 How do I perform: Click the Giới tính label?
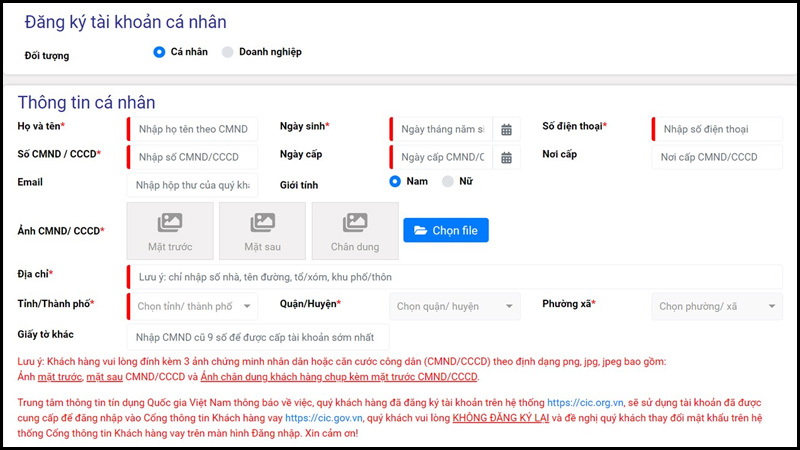pyautogui.click(x=298, y=185)
